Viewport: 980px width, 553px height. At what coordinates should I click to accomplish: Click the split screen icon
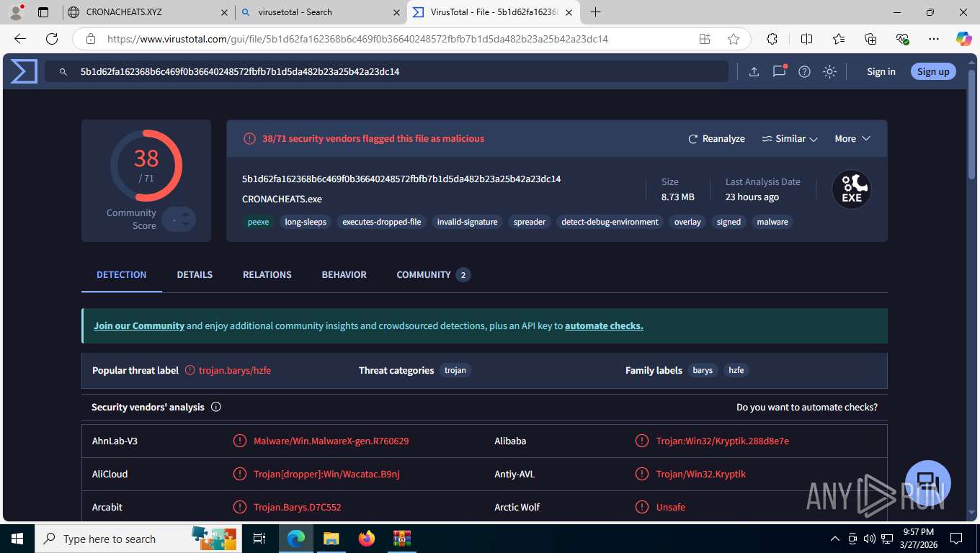(806, 39)
